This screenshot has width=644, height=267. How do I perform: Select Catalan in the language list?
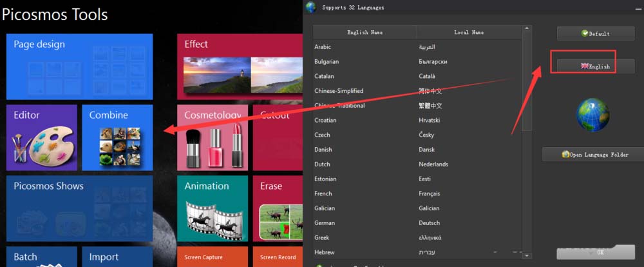417,76
